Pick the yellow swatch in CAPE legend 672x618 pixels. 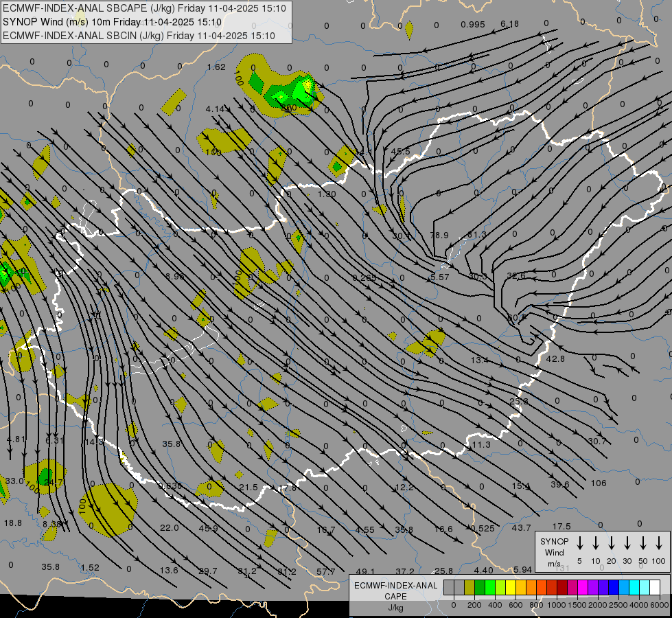(x=511, y=588)
